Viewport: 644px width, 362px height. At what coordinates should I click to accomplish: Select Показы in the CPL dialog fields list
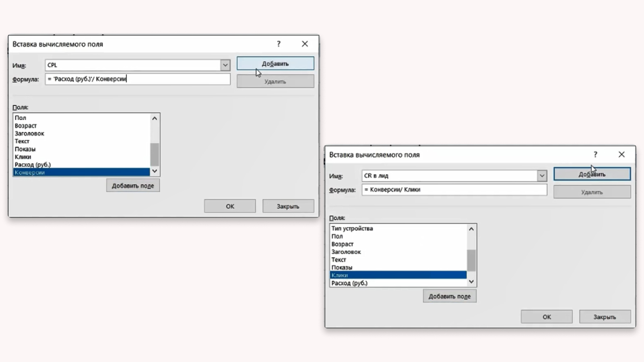point(82,149)
